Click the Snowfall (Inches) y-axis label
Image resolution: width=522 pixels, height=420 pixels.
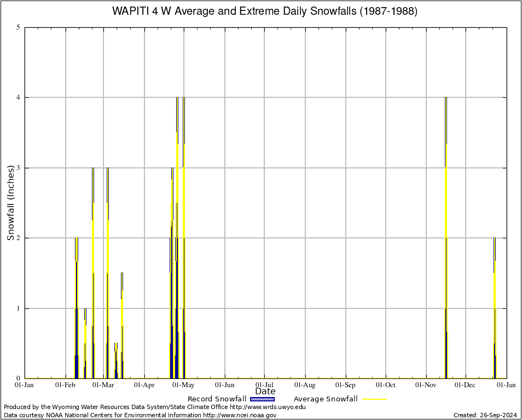10,202
